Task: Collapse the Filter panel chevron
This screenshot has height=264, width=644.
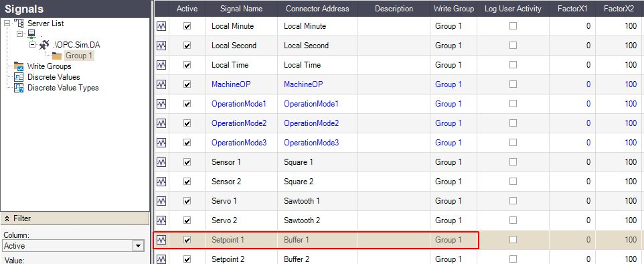Action: tap(7, 218)
